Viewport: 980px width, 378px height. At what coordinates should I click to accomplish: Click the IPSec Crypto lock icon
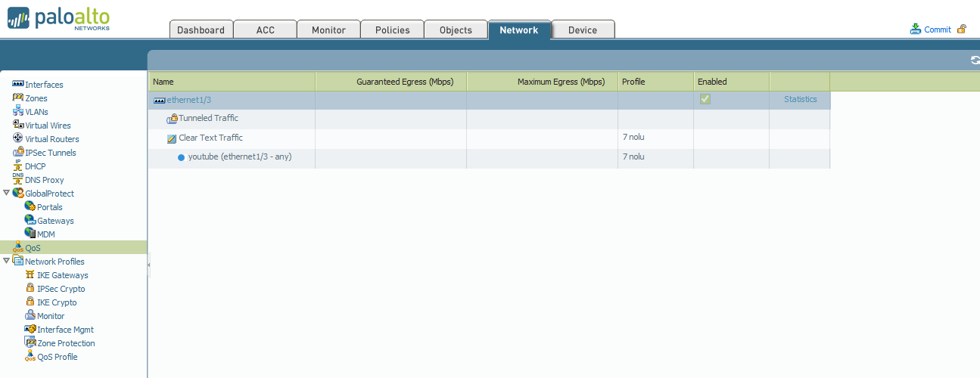(30, 289)
